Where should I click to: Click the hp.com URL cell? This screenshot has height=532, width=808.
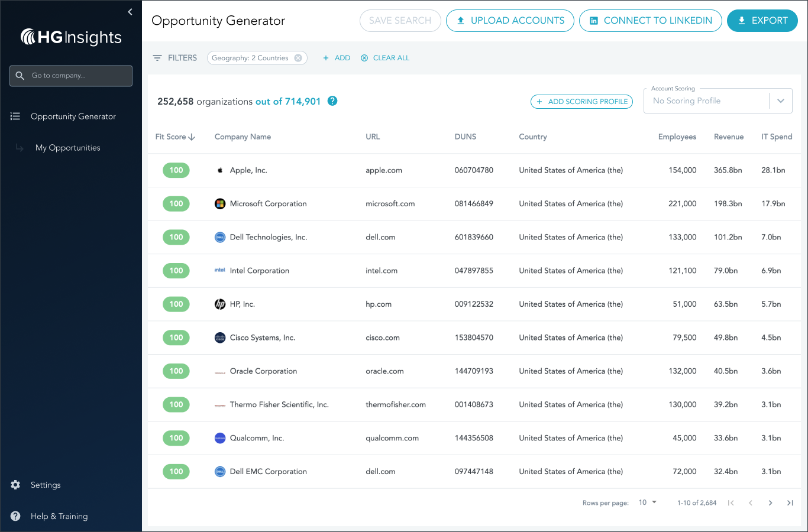tap(379, 304)
